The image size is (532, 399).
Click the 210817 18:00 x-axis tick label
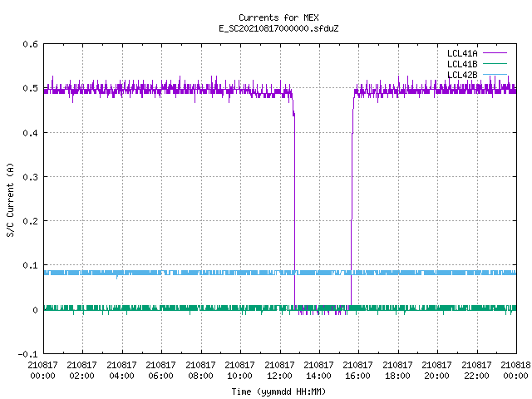pyautogui.click(x=397, y=370)
